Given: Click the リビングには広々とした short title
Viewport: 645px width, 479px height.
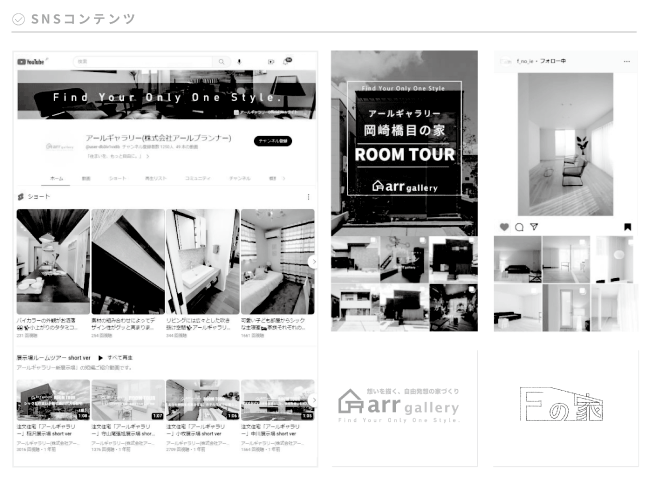Looking at the screenshot, I should point(198,324).
